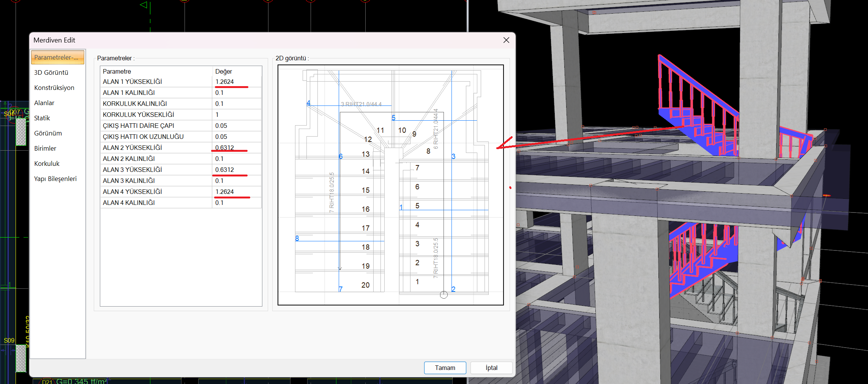Click step number 20 in the 2D preview
The height and width of the screenshot is (384, 868).
(365, 285)
